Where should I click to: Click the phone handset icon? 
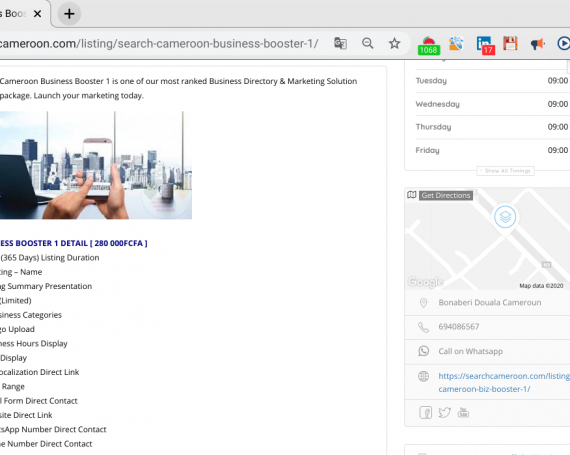pyautogui.click(x=424, y=327)
